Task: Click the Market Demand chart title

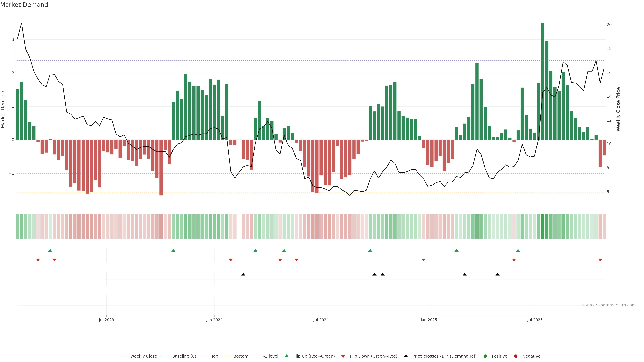Action: [x=24, y=5]
